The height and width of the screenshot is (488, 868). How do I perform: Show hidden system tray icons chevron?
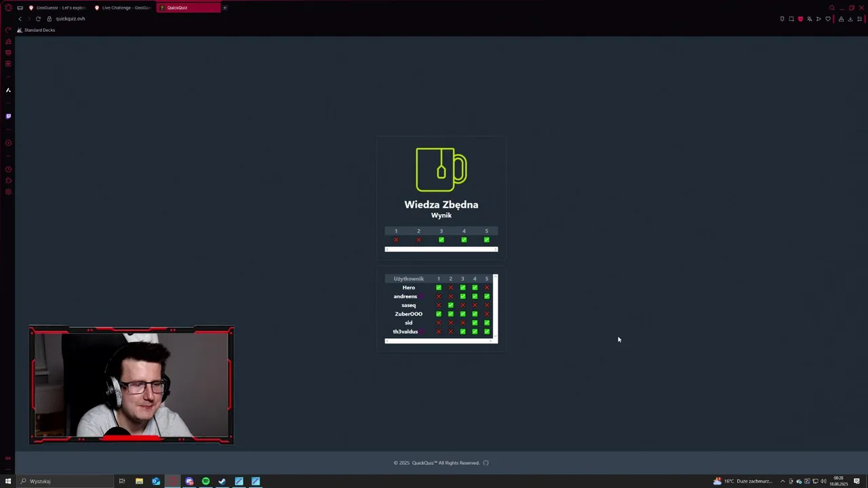(x=782, y=481)
